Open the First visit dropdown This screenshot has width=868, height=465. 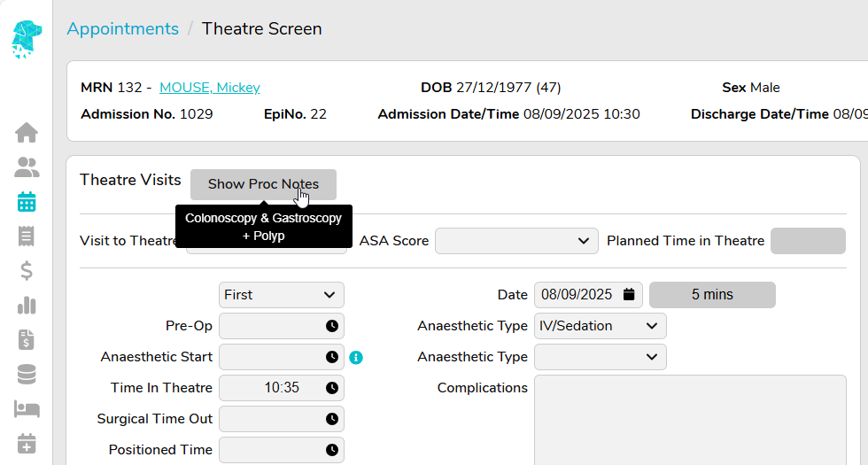tap(282, 295)
